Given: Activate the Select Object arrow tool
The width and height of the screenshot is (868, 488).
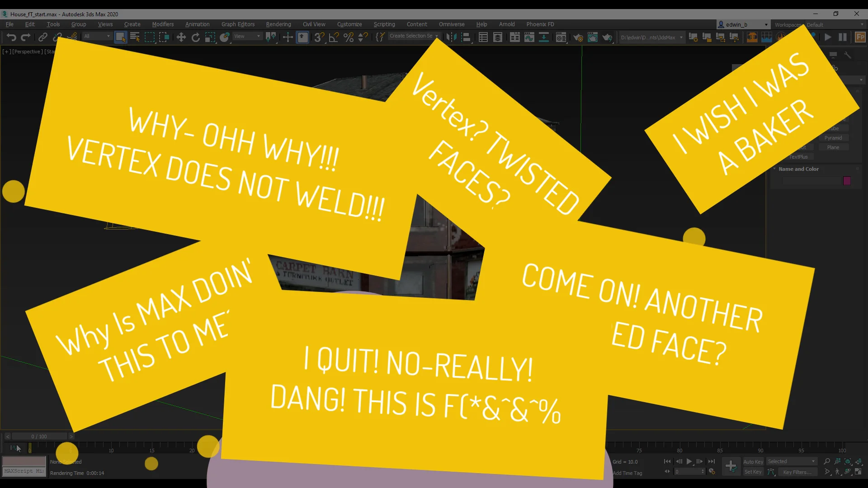Looking at the screenshot, I should point(121,38).
